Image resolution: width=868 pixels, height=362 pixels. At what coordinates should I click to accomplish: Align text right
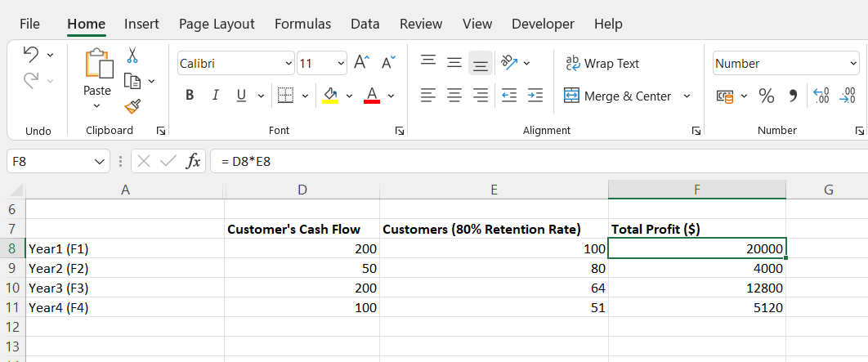481,96
